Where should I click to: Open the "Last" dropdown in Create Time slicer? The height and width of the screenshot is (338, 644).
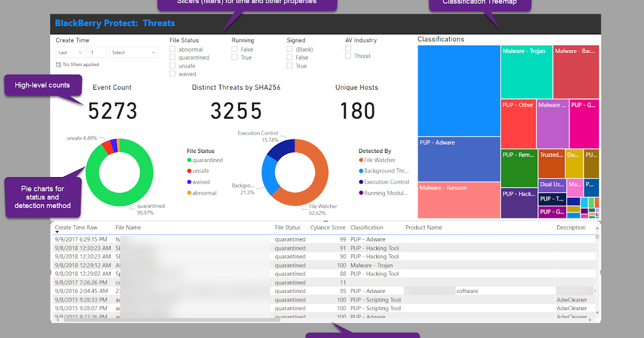click(70, 52)
